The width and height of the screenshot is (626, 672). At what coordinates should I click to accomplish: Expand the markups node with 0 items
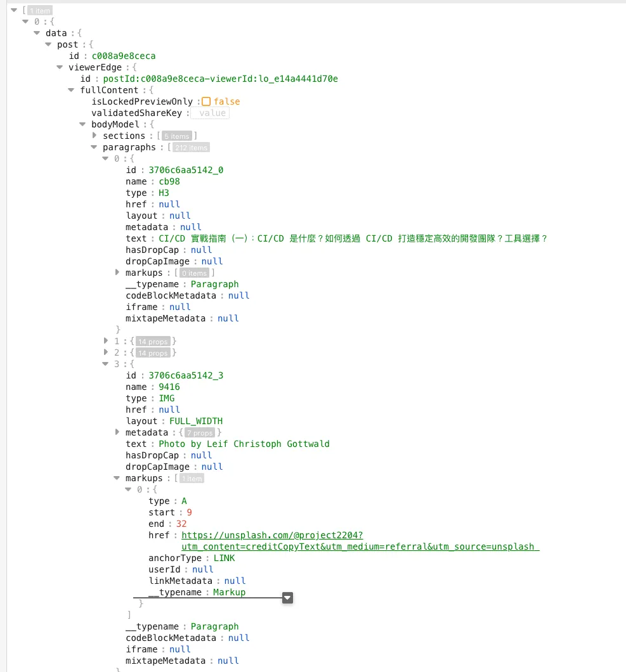click(117, 273)
